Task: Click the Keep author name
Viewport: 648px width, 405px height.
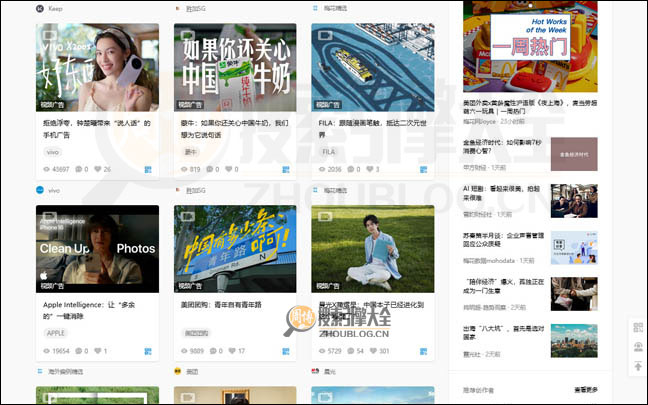Action: (x=55, y=8)
